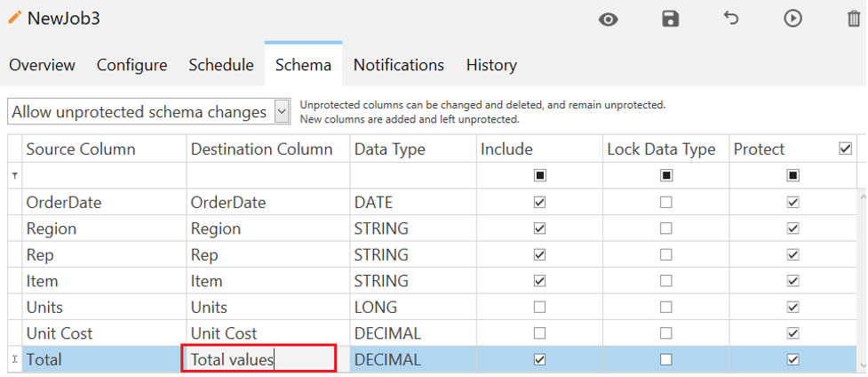Click the eye preview icon
This screenshot has width=868, height=377.
tap(608, 20)
